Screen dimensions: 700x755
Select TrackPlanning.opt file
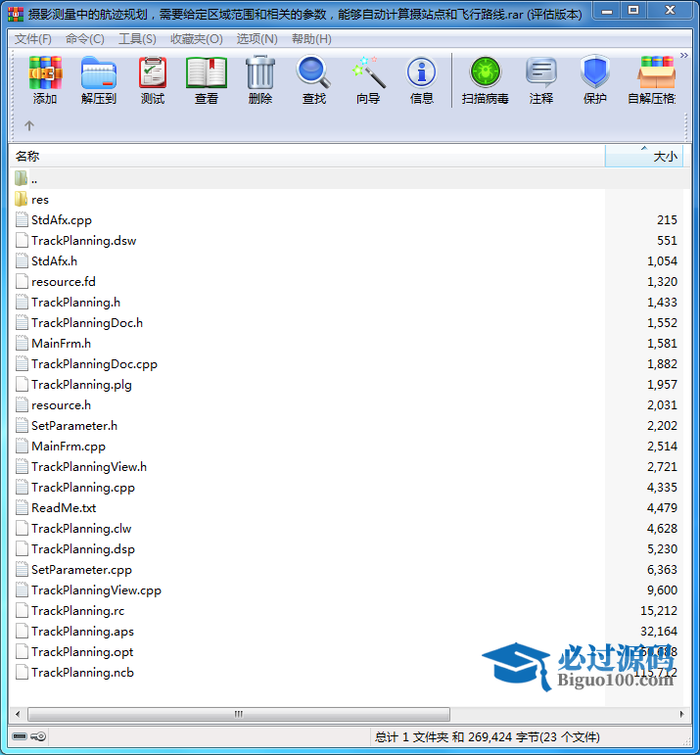click(82, 652)
